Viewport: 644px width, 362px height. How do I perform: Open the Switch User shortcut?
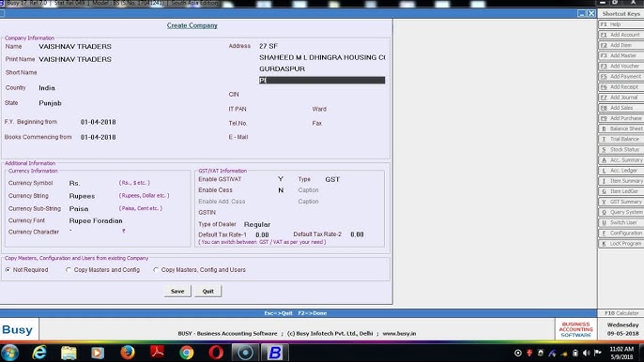[621, 222]
